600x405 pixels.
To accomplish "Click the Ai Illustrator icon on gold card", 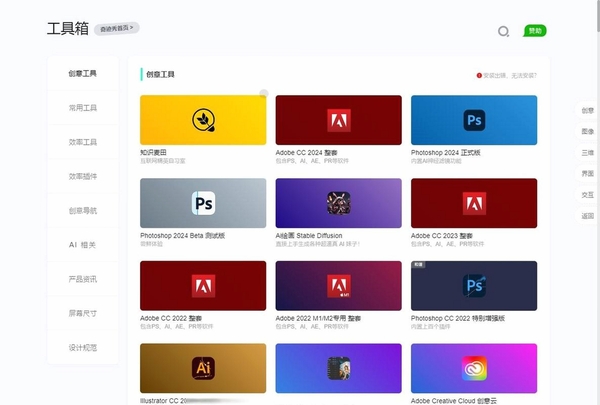I will (203, 368).
